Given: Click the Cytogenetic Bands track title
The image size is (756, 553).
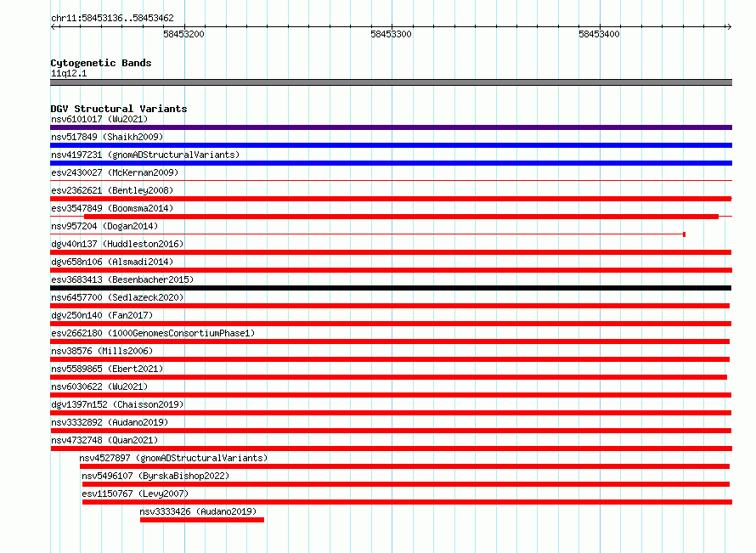Looking at the screenshot, I should tap(101, 63).
